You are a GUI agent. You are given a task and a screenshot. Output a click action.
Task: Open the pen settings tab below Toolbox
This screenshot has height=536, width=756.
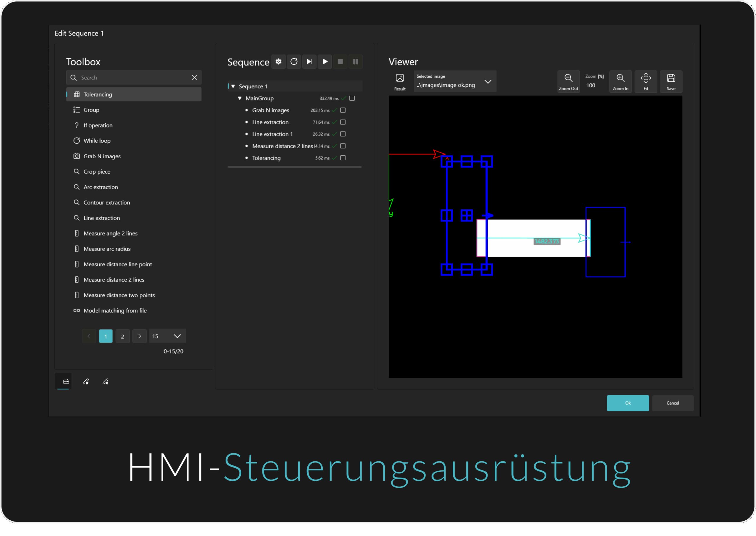(x=86, y=382)
